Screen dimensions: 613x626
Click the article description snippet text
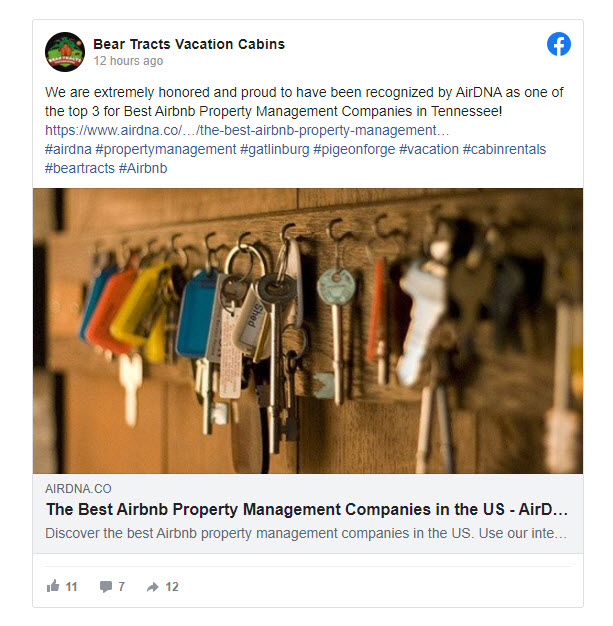tap(306, 533)
